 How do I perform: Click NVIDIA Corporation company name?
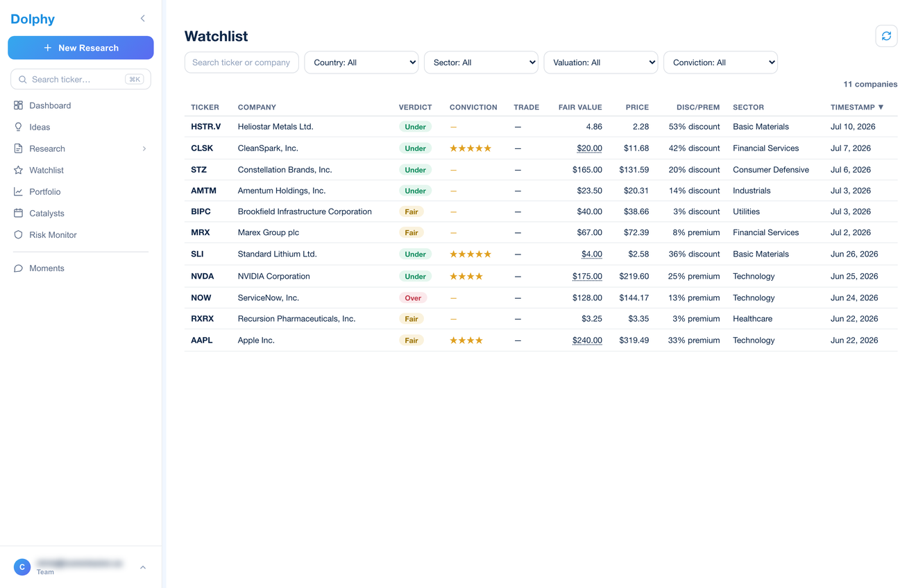click(274, 276)
